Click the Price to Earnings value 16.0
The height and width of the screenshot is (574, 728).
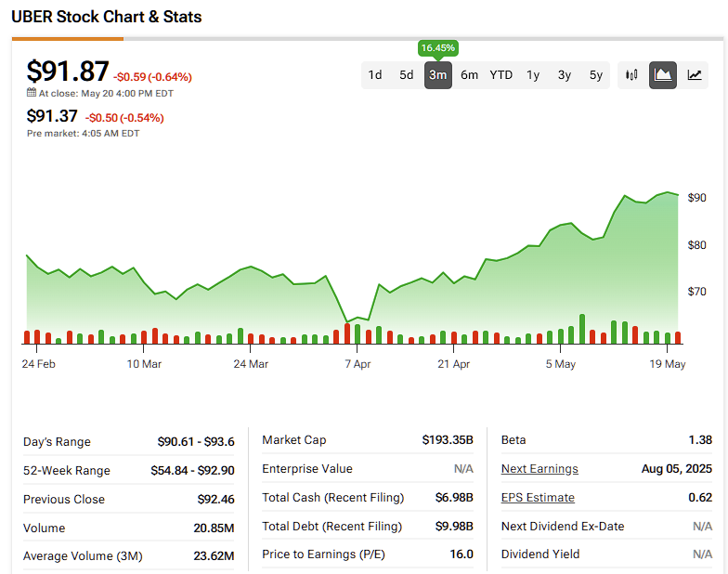(461, 554)
